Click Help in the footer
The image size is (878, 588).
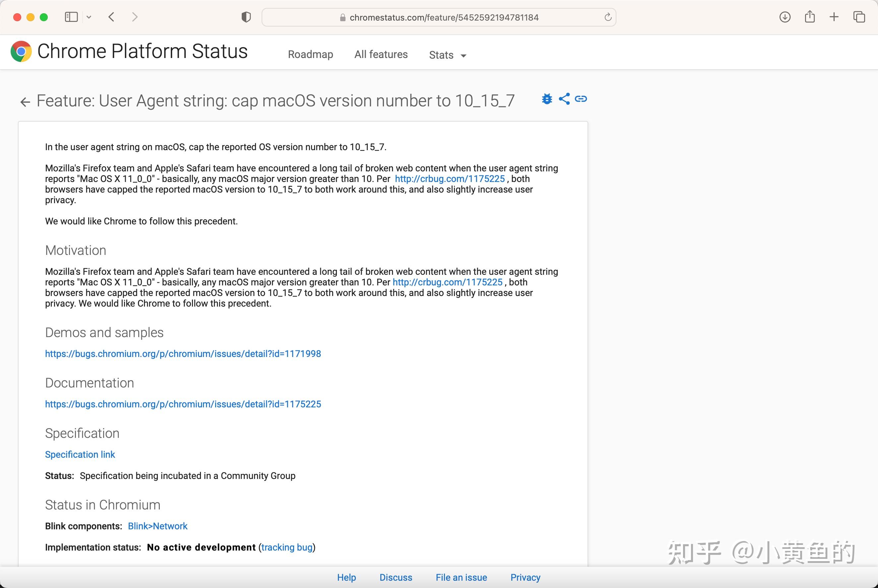346,577
